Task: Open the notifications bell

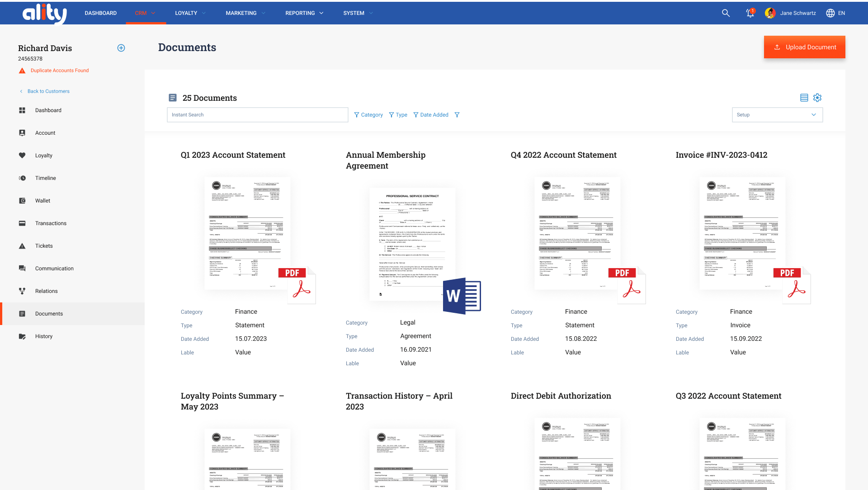Action: pos(750,13)
